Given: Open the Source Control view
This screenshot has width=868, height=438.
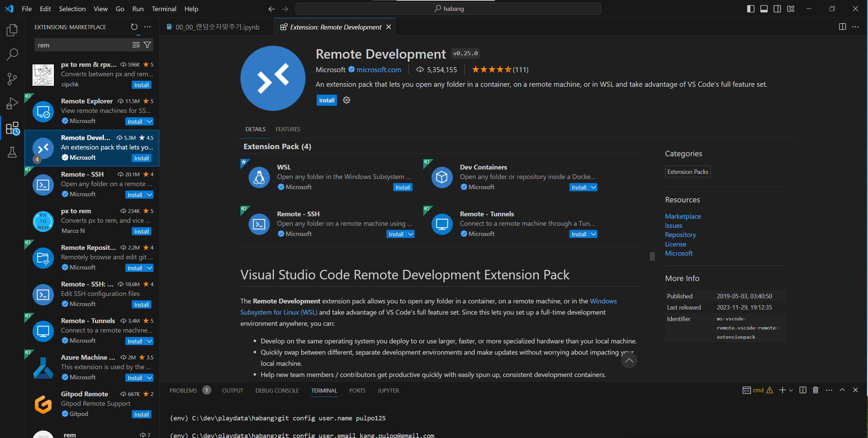Looking at the screenshot, I should pos(12,79).
